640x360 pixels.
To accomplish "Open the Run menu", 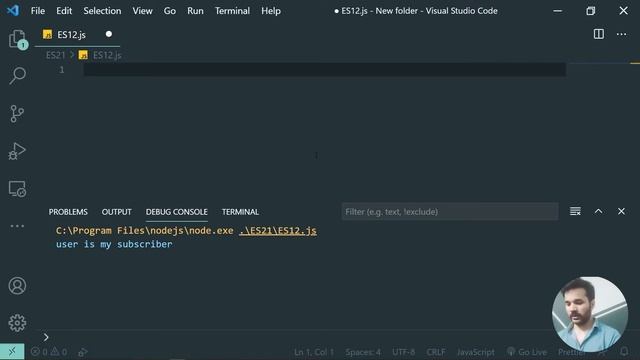I will pyautogui.click(x=195, y=11).
